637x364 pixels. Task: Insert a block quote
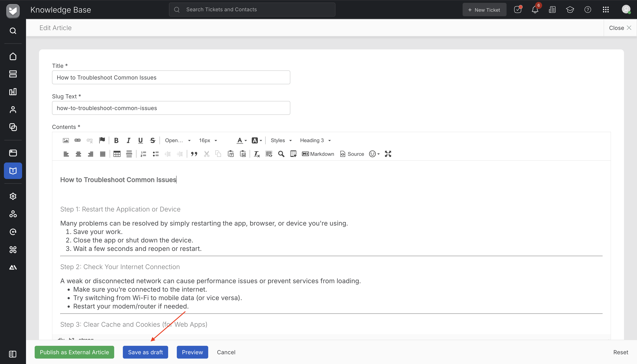194,154
